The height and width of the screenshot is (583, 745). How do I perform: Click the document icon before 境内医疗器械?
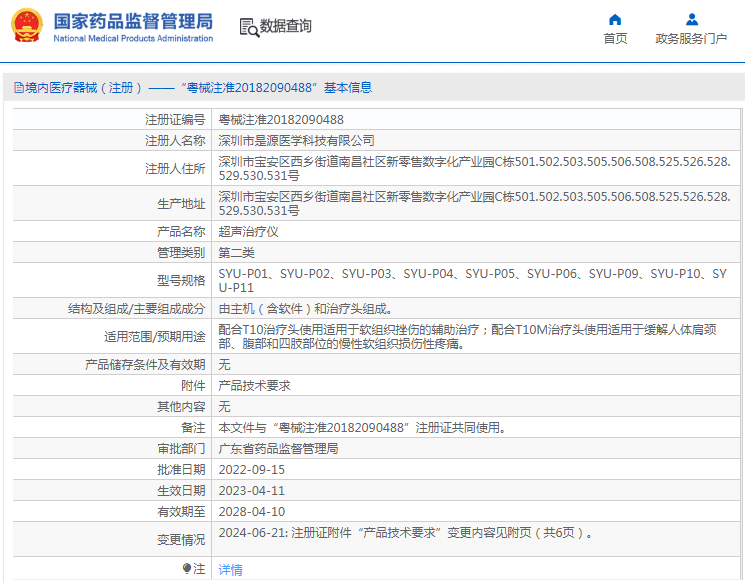[18, 88]
